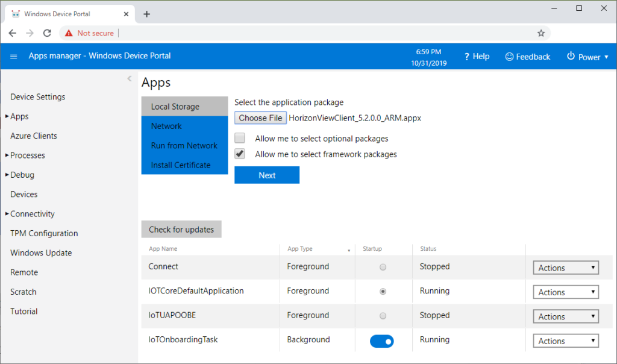
Task: Click Check for updates button
Action: point(181,230)
